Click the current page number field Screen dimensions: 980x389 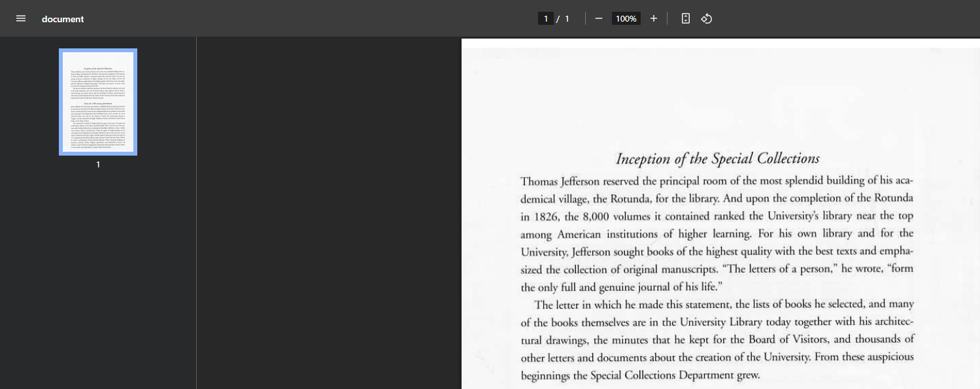pyautogui.click(x=545, y=18)
